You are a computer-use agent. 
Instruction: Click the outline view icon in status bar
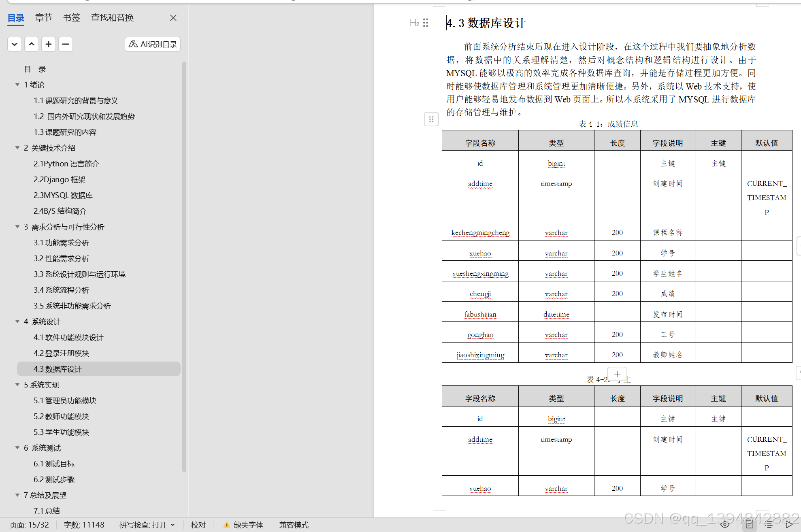[769, 525]
